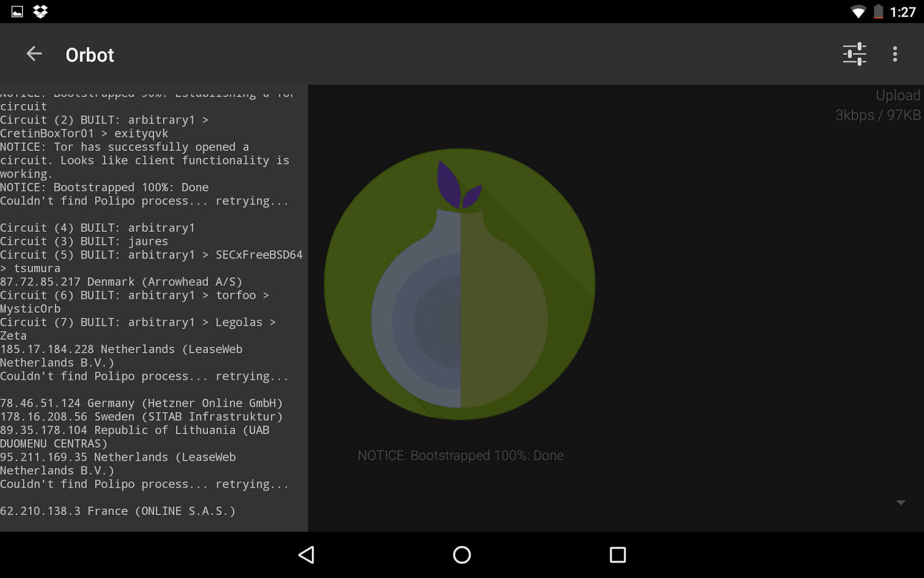Expand the small dropdown arrow below status
The image size is (924, 578).
pyautogui.click(x=901, y=503)
